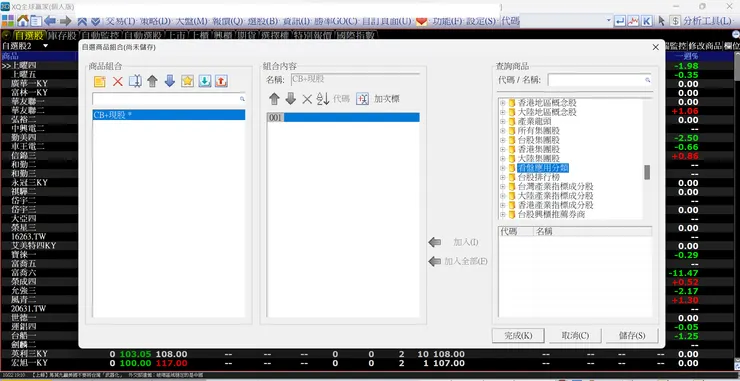Click the colorful grid icon in main toolbar
Image resolution: width=740 pixels, height=381 pixels.
8,21
